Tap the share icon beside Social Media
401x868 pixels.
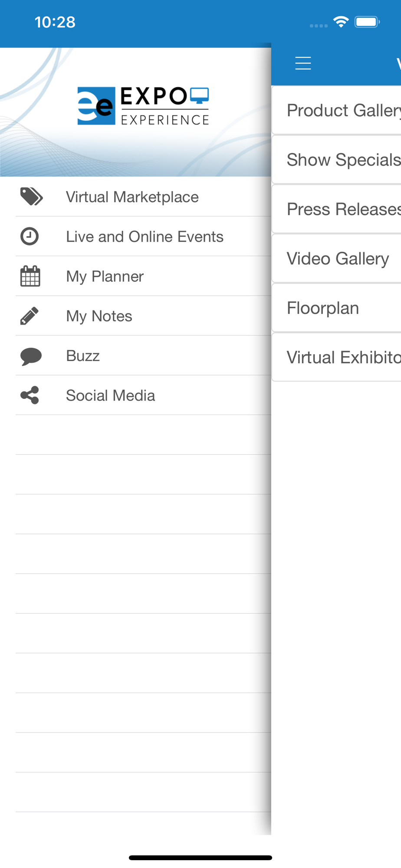(x=30, y=395)
